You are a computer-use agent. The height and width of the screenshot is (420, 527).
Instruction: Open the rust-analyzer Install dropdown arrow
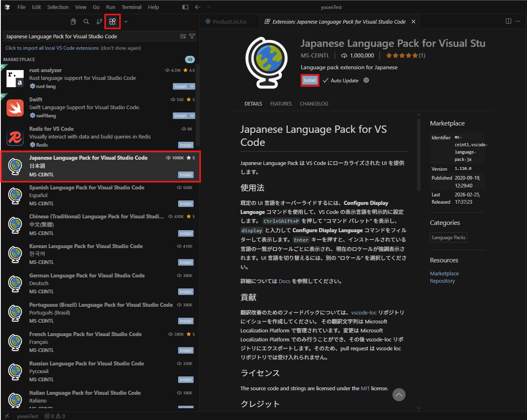(x=192, y=86)
